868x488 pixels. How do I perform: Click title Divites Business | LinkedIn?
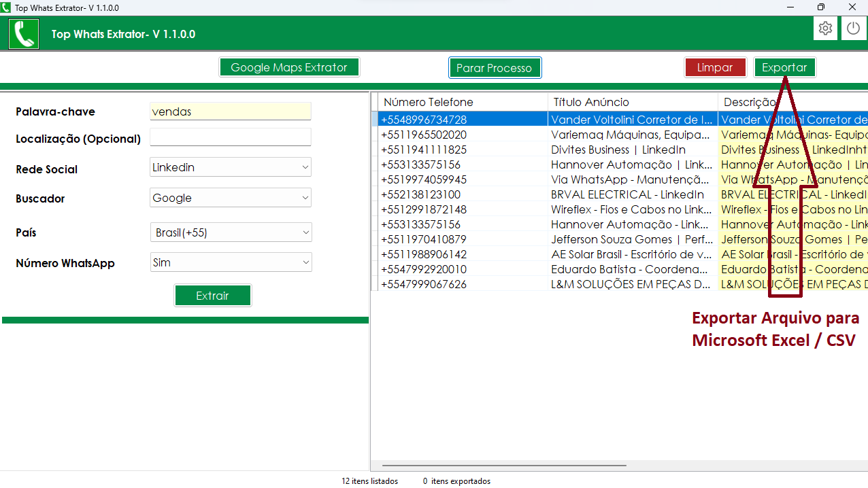(618, 150)
